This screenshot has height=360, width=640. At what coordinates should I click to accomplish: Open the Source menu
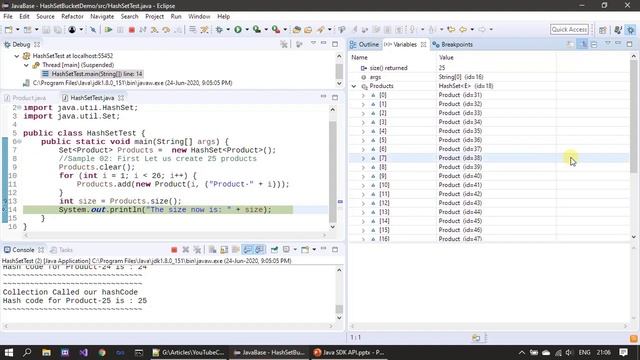45,16
